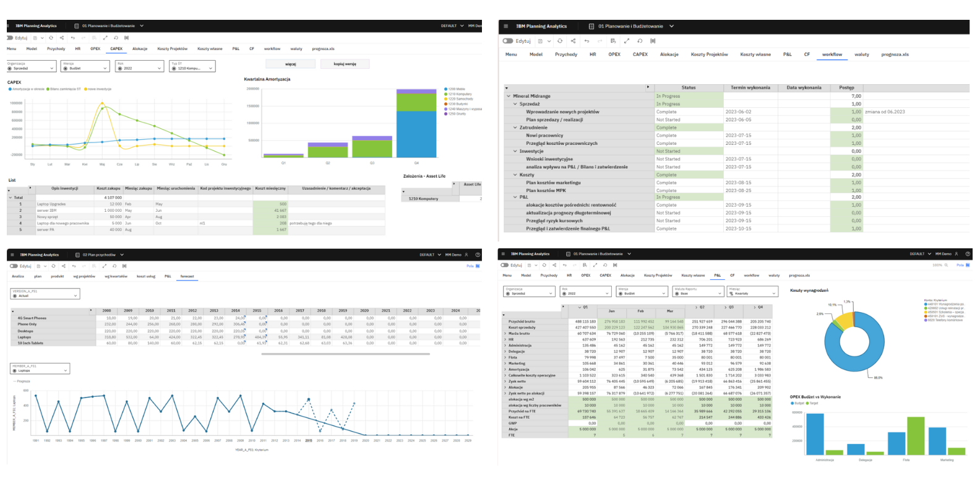Open the DEFAULT dropdown in forecast window header
The height and width of the screenshot is (483, 980).
tap(431, 255)
